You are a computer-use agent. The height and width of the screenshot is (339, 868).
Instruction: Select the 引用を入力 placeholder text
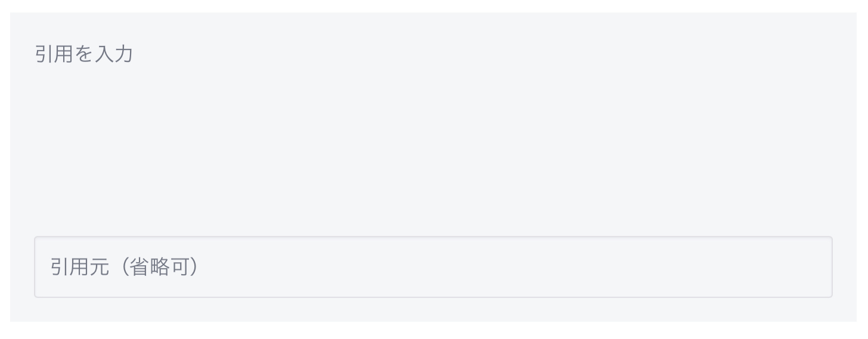tap(83, 54)
